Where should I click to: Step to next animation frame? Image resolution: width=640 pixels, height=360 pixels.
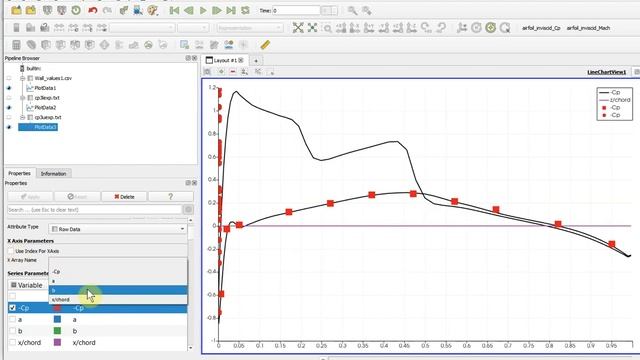pos(217,10)
